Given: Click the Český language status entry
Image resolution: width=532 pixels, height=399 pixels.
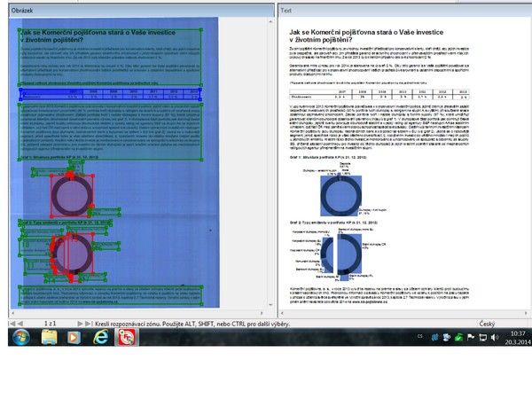Looking at the screenshot, I should [x=487, y=324].
